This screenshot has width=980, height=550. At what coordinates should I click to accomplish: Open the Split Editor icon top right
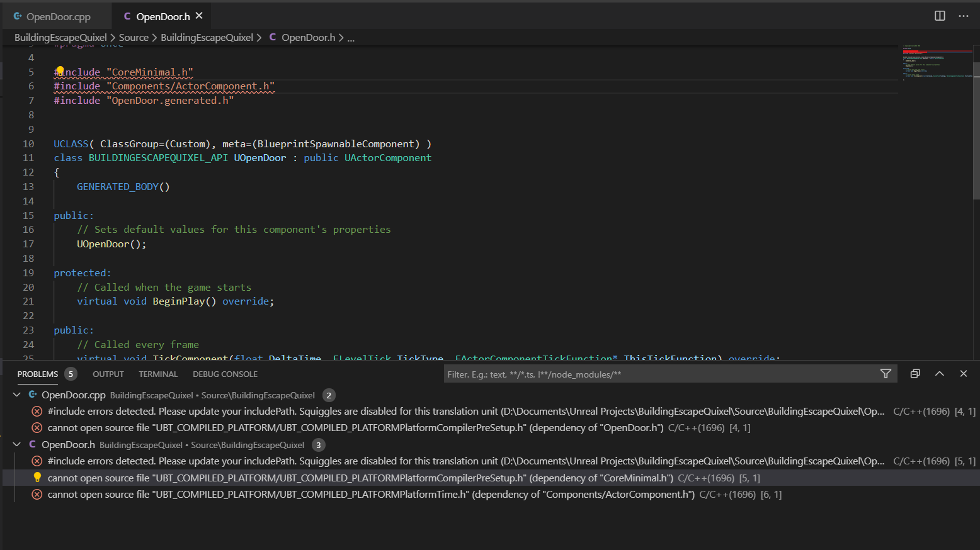[x=940, y=16]
